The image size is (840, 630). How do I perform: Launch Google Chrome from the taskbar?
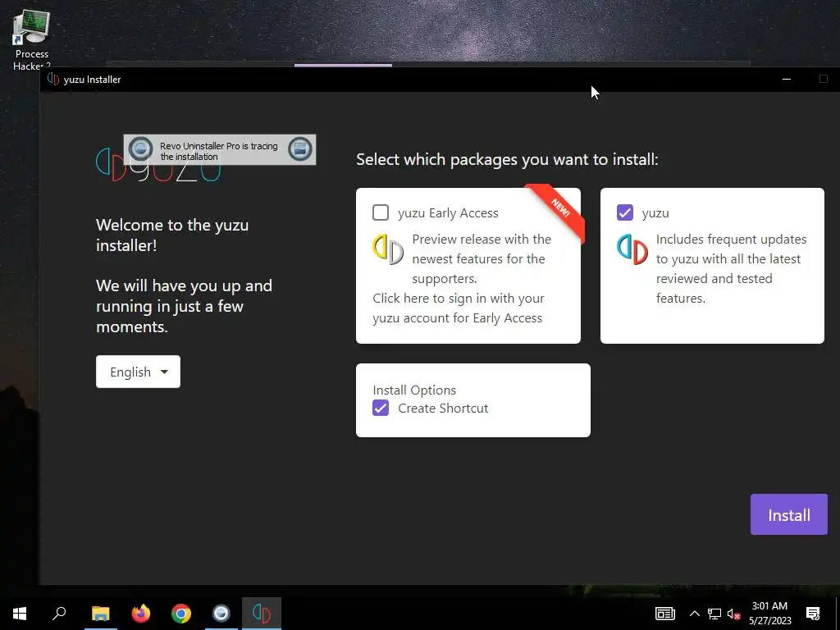point(181,614)
